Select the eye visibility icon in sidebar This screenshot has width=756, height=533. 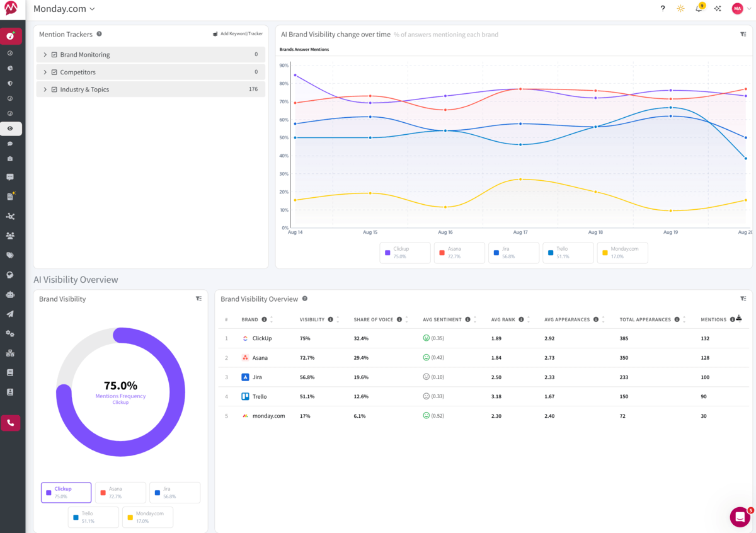11,129
